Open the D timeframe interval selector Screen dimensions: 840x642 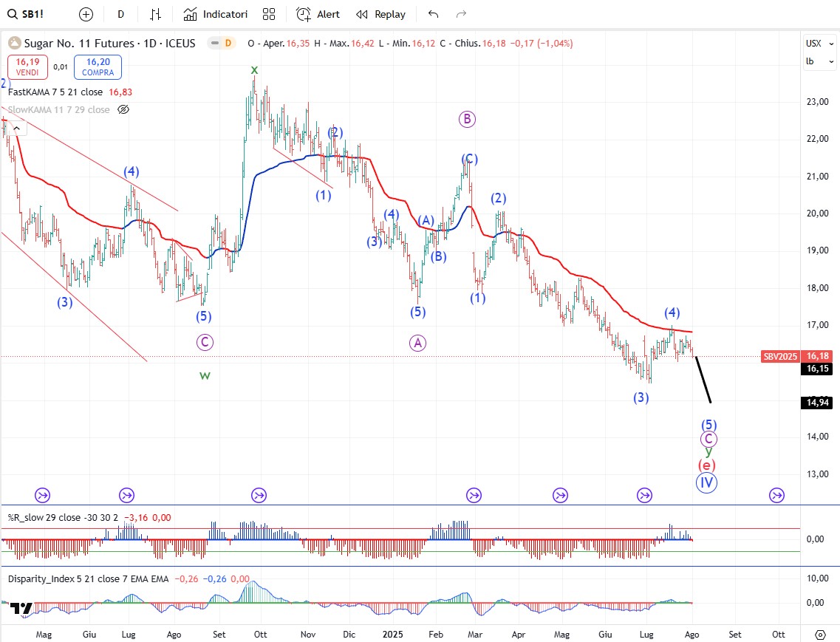coord(121,14)
